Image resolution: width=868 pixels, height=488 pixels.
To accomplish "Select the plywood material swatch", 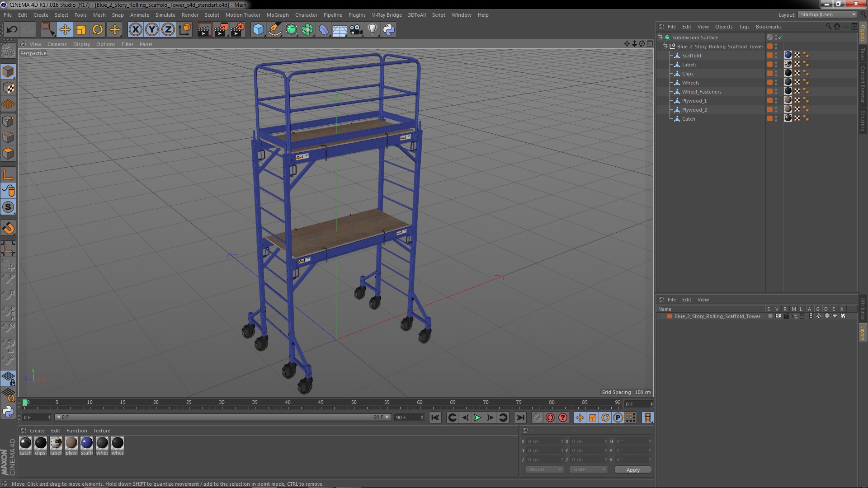I will click(x=71, y=443).
